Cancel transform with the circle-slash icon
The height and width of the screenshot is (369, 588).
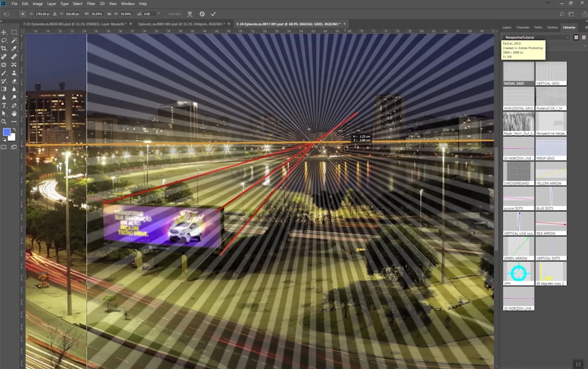(202, 14)
